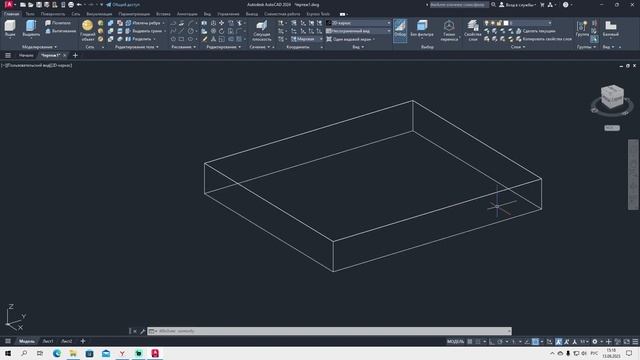Click the Save icon in quick access toolbar
The width and height of the screenshot is (640, 360).
[x=39, y=5]
